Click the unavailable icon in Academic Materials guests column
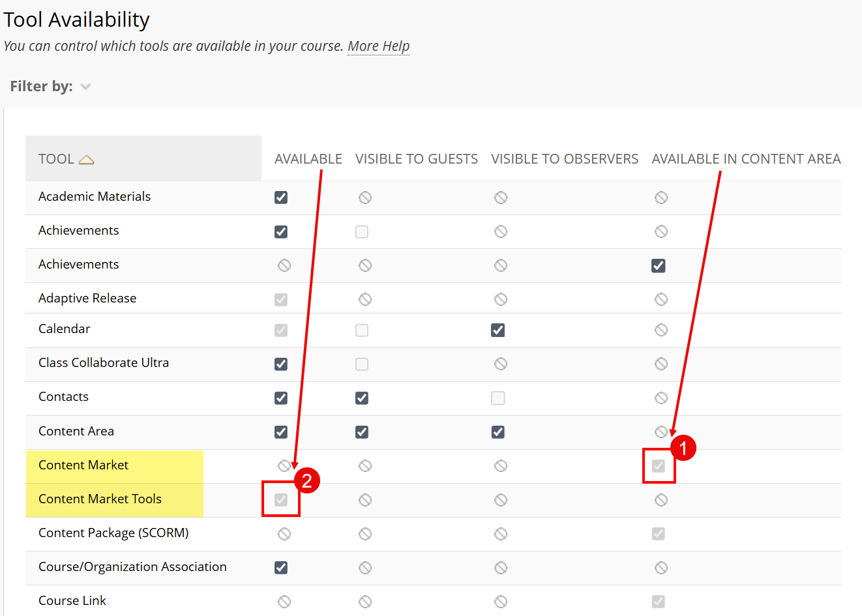Screen dimensions: 862x616 pyautogui.click(x=364, y=197)
